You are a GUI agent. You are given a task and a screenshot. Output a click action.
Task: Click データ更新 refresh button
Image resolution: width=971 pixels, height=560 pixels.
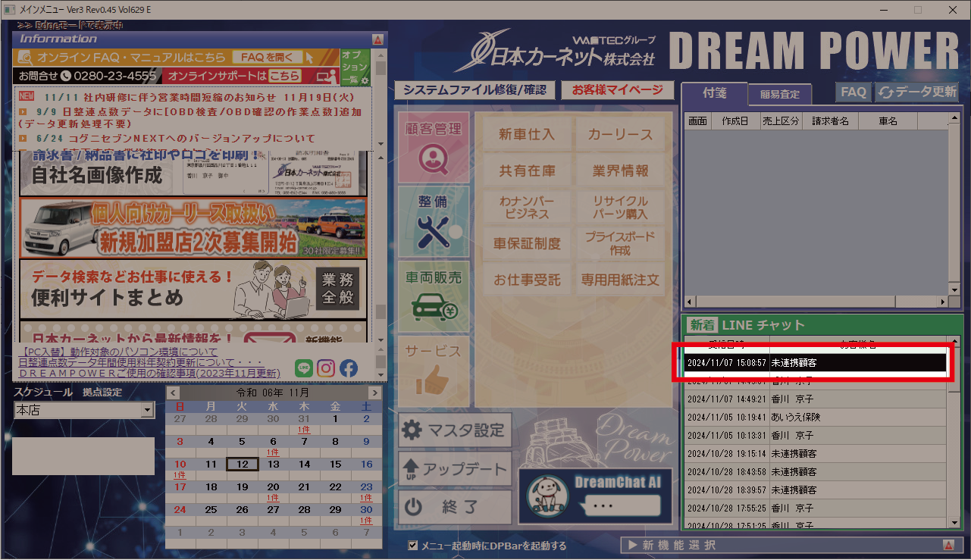pyautogui.click(x=918, y=92)
